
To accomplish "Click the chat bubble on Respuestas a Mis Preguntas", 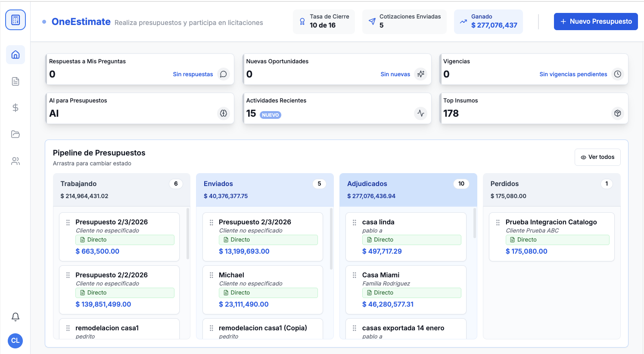I will click(x=223, y=74).
